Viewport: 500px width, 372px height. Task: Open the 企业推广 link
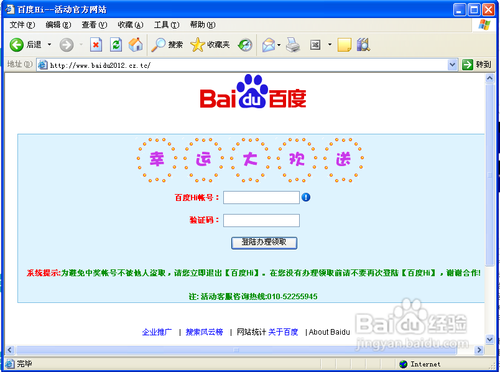tap(157, 332)
